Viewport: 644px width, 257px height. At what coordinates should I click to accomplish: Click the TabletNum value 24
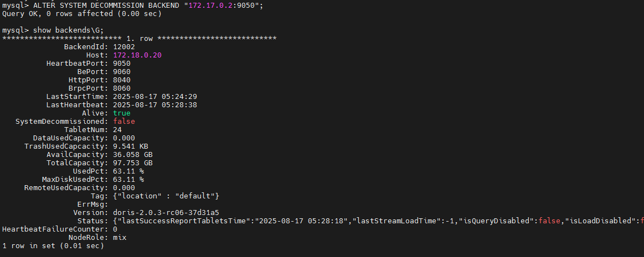point(117,130)
